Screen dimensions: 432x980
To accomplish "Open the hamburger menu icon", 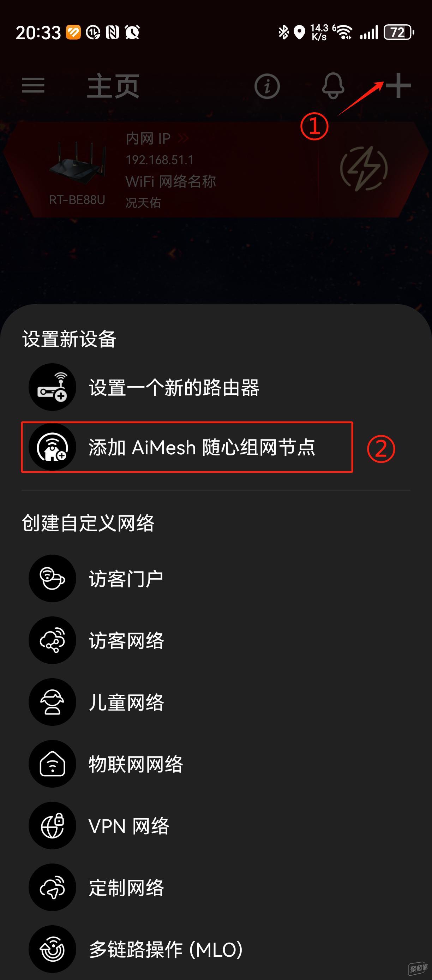I will 33,85.
